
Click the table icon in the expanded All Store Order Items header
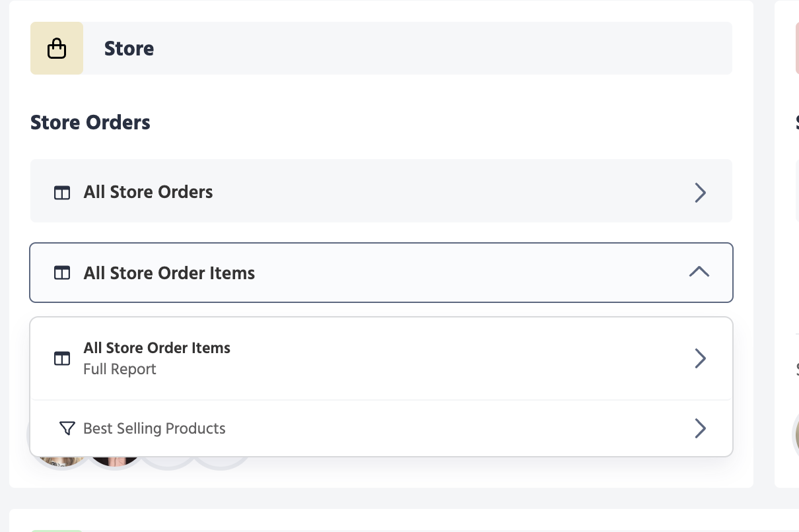[62, 273]
